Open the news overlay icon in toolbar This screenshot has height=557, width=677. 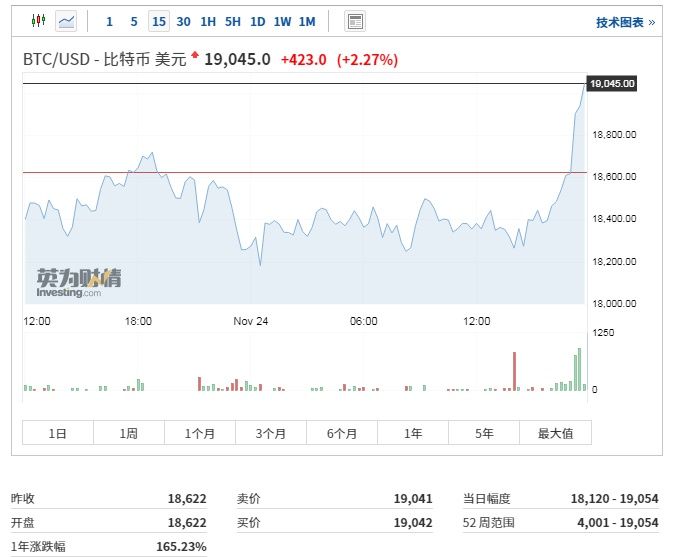pyautogui.click(x=355, y=21)
